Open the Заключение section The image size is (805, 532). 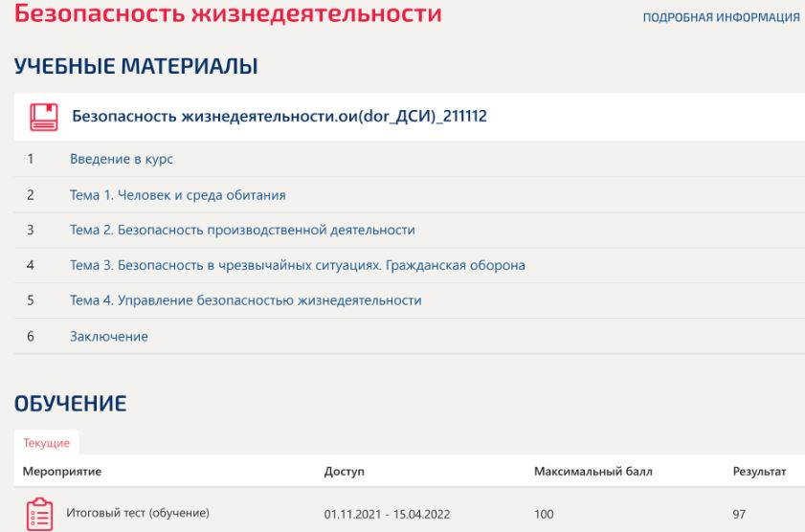tap(108, 336)
